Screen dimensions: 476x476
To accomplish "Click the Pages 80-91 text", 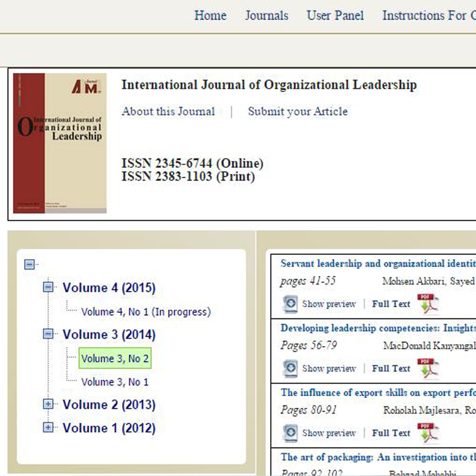I will (x=309, y=410).
